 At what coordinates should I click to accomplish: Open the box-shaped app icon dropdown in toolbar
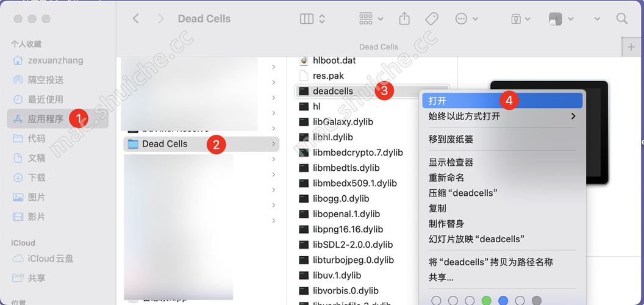(520, 18)
